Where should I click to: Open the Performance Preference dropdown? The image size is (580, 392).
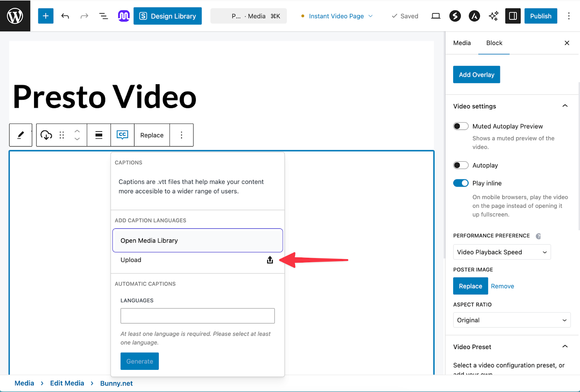(502, 252)
